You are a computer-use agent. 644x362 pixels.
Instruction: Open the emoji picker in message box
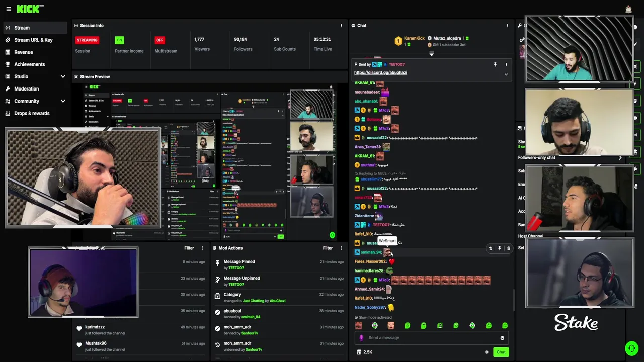pos(502,338)
